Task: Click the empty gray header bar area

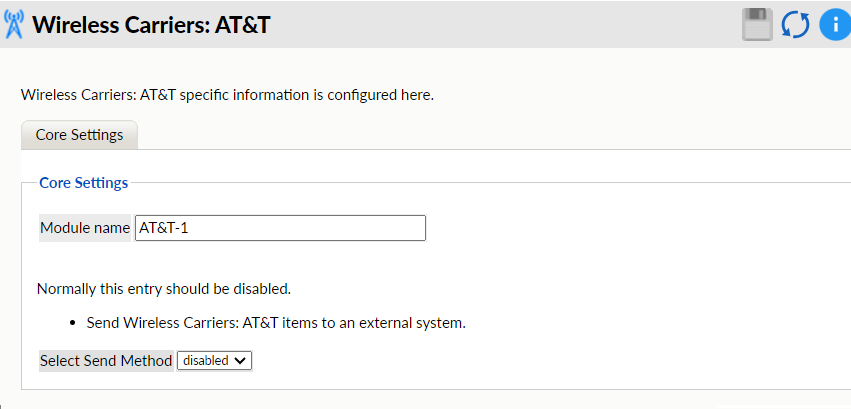Action: (500, 25)
